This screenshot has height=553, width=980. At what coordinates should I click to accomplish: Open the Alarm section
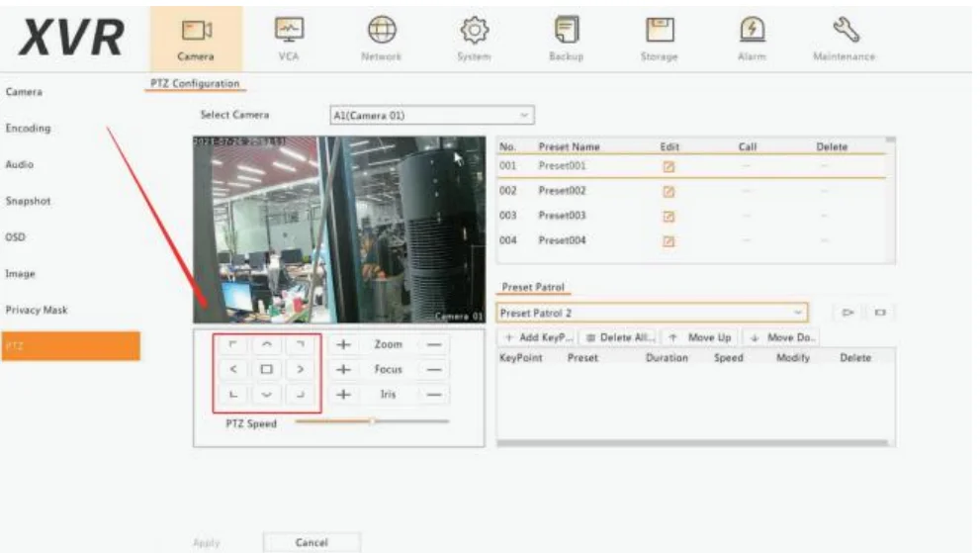752,39
